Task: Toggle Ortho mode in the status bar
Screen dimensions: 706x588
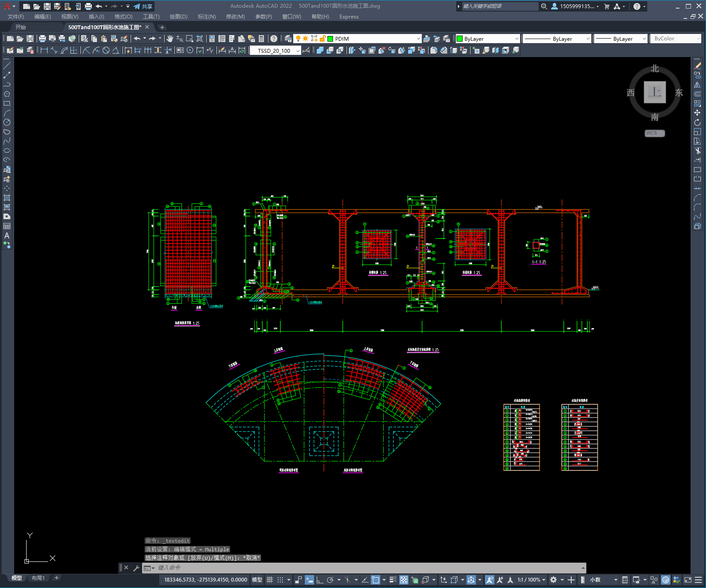Action: [320, 580]
